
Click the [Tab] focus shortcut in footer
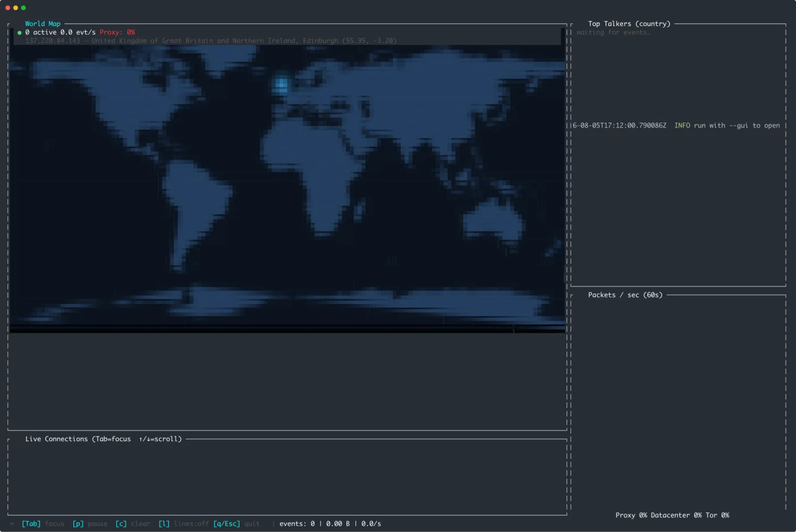click(43, 524)
